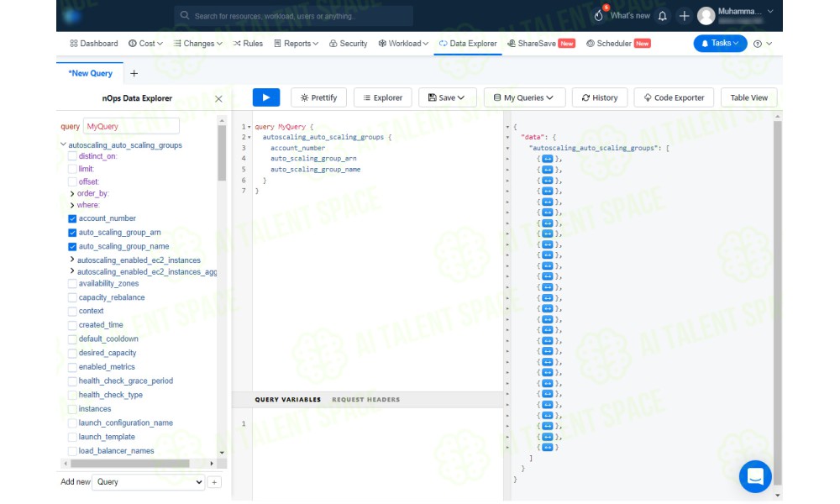Click the Prettify button
Viewport: 840px width, 504px height.
(x=318, y=97)
